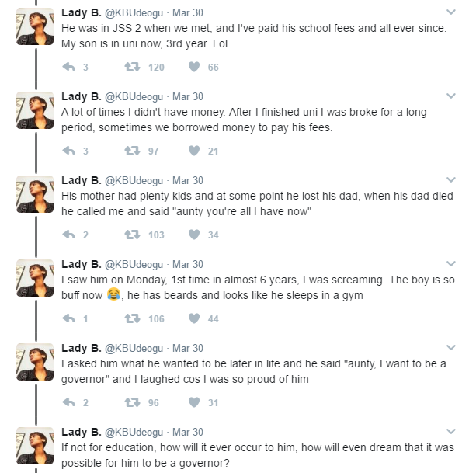
Task: Expand more-options chevron on the 'His mother' tweet
Action: [451, 179]
